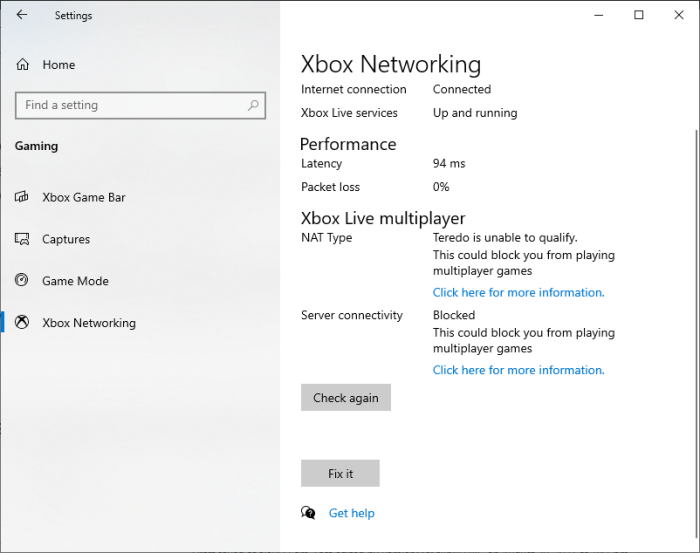Click the Game Mode icon
The image size is (700, 553).
(22, 280)
